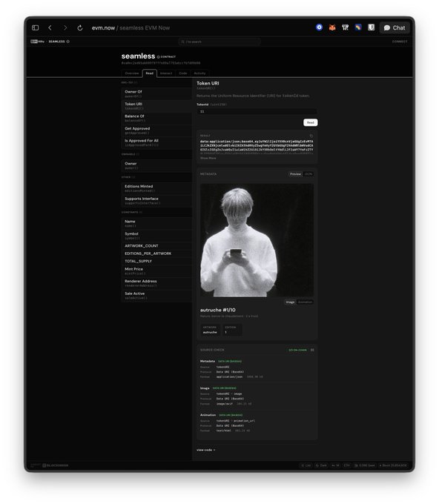Select the Read tab
Image resolution: width=439 pixels, height=504 pixels.
pyautogui.click(x=150, y=73)
